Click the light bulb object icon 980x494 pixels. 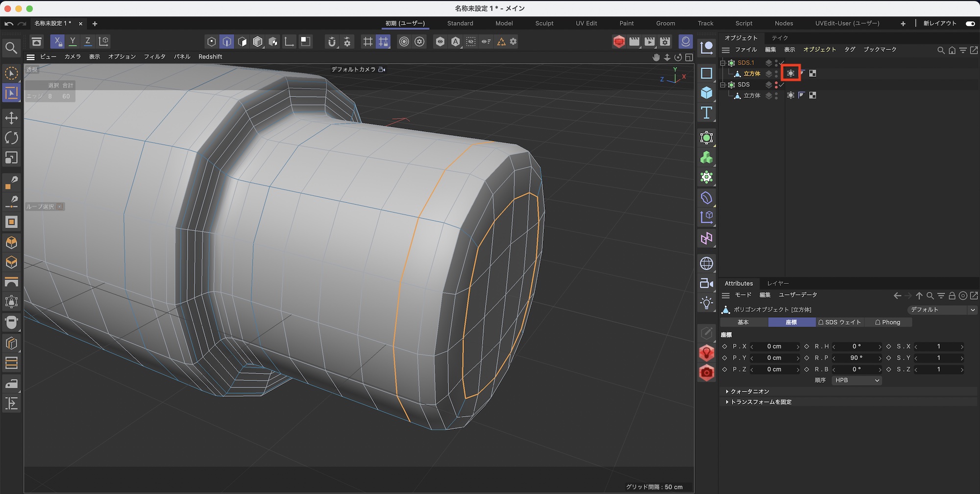(x=706, y=303)
